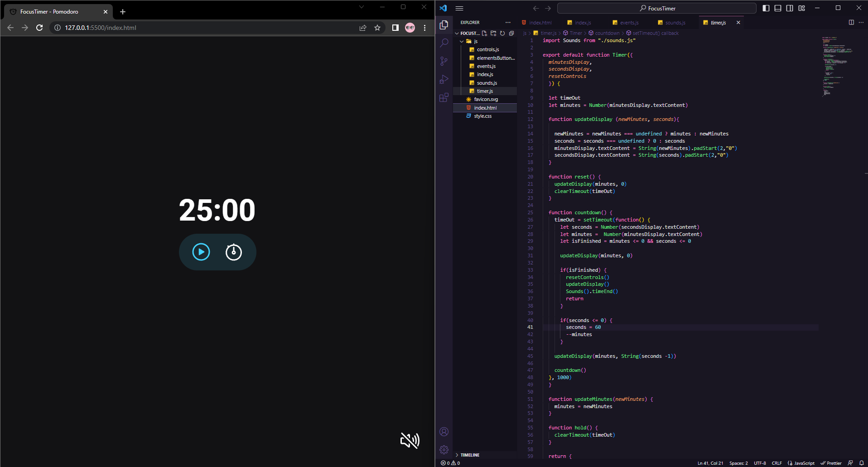Screen dimensions: 868x467
Task: Click Timer breadcrumb symbol
Action: coord(576,33)
